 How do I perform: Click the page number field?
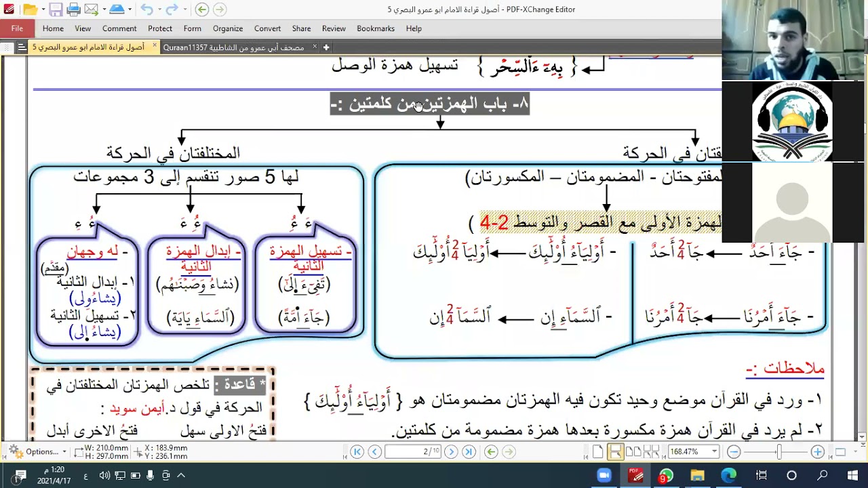[414, 451]
